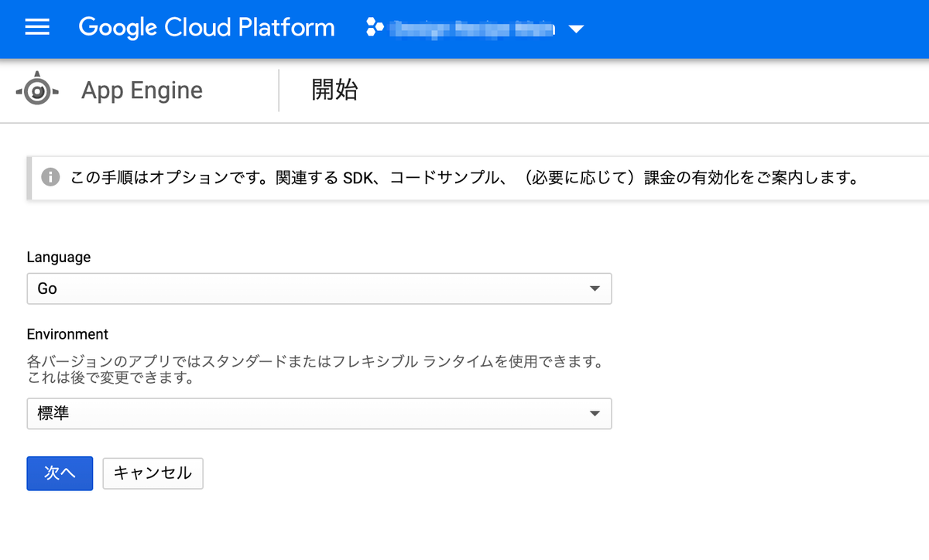Click the 次へ button
This screenshot has width=929, height=560.
pyautogui.click(x=60, y=473)
